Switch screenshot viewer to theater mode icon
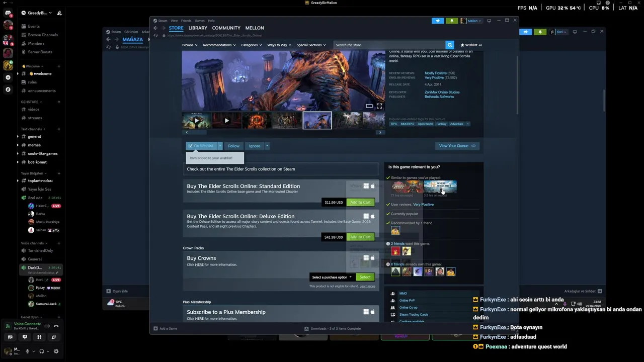644x362 pixels. point(369,106)
